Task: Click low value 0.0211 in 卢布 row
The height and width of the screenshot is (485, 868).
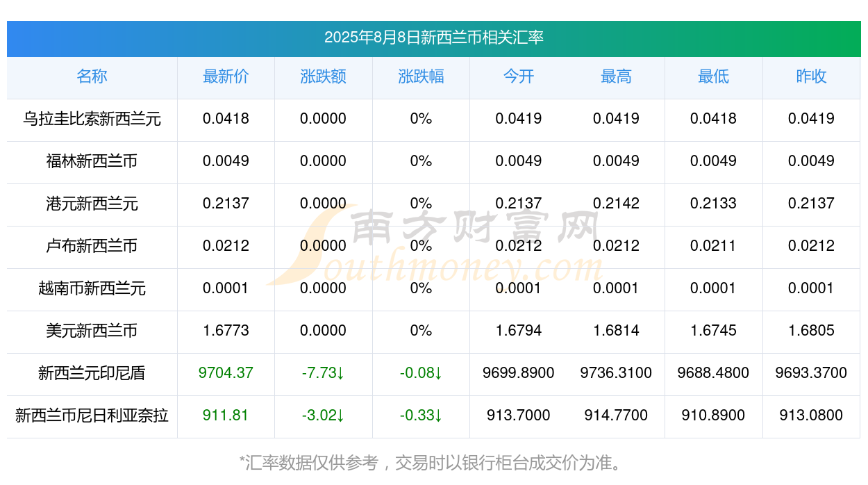Action: pyautogui.click(x=714, y=246)
